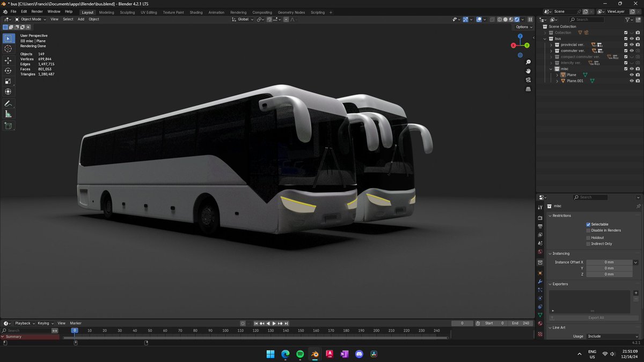Switch to the UV Editing workspace tab
644x362 pixels.
[149, 12]
